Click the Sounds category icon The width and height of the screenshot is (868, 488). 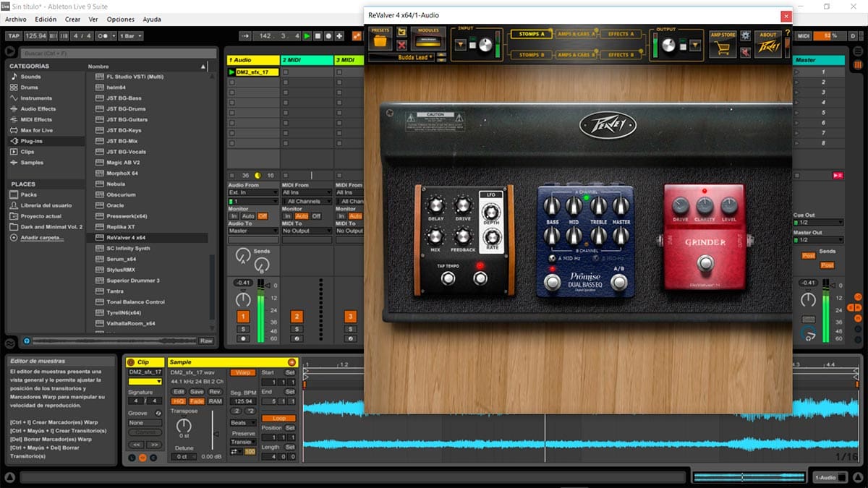13,77
